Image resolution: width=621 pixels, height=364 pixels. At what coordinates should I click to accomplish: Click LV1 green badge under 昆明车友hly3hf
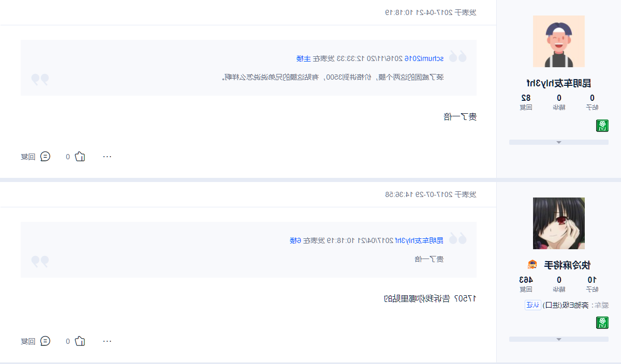tap(602, 126)
